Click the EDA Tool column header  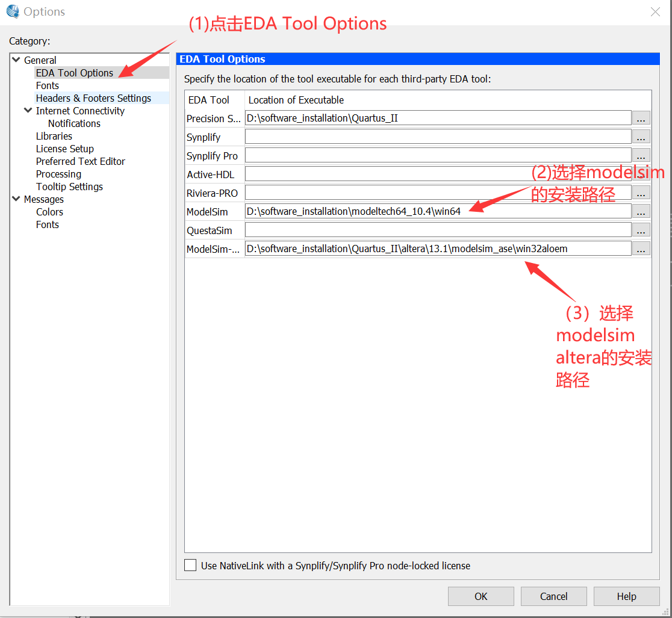coord(209,100)
